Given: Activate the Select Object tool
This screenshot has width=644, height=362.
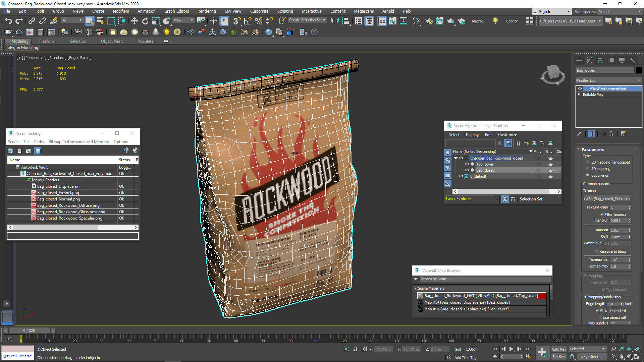Looking at the screenshot, I should click(89, 21).
